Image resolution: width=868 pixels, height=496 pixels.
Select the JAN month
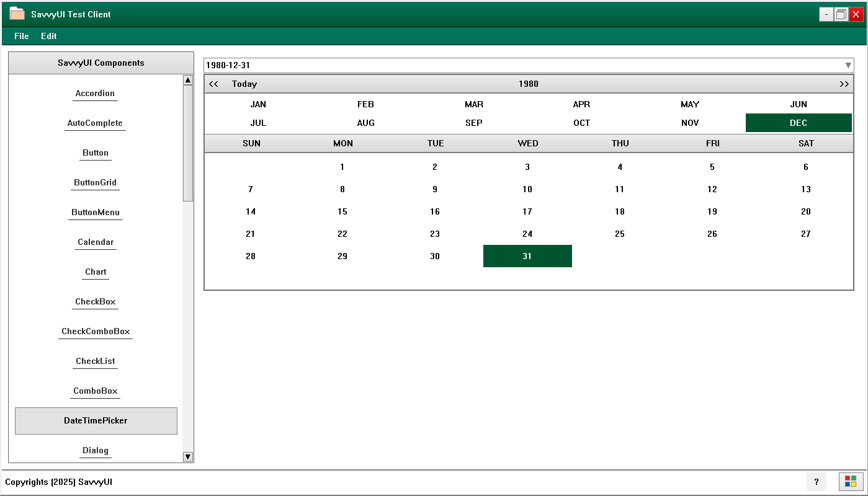pyautogui.click(x=257, y=104)
